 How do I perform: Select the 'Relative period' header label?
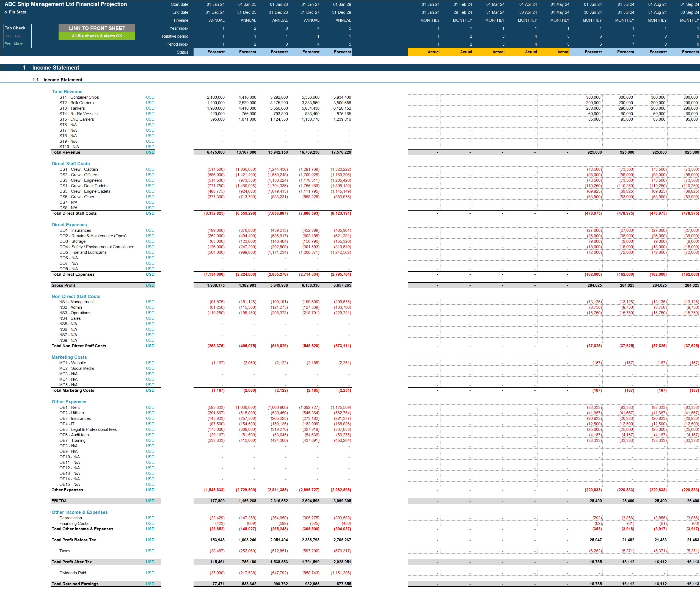point(175,36)
